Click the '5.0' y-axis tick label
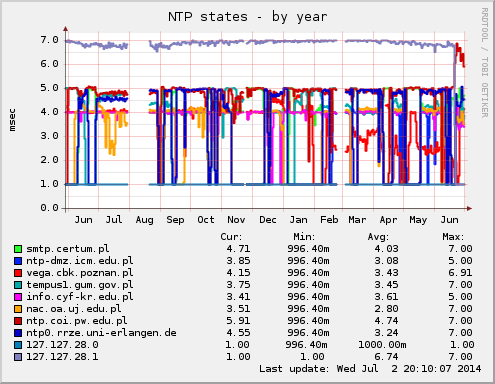This screenshot has height=384, width=495. pyautogui.click(x=49, y=88)
